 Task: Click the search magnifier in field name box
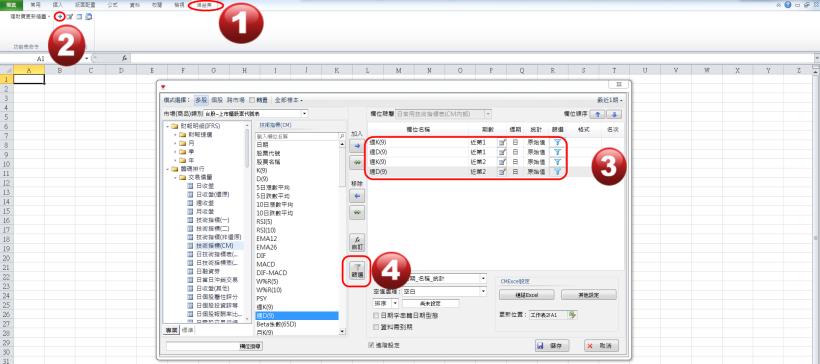341,136
